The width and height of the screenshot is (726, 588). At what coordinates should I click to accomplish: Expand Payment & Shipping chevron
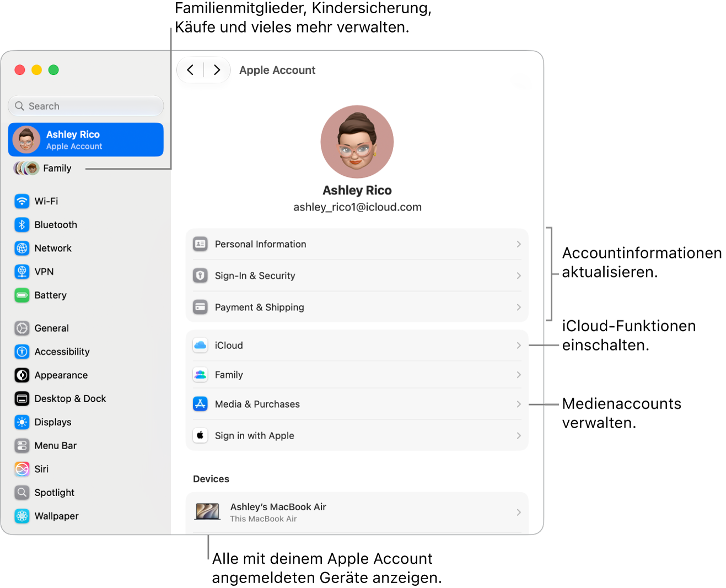click(x=519, y=307)
